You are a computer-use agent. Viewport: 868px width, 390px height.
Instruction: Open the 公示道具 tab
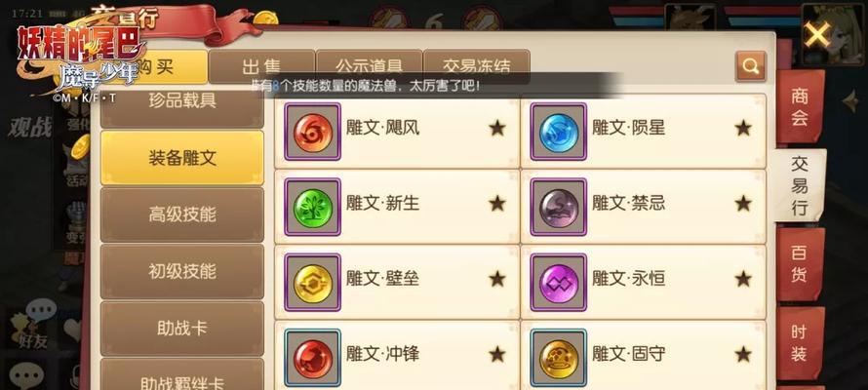369,66
